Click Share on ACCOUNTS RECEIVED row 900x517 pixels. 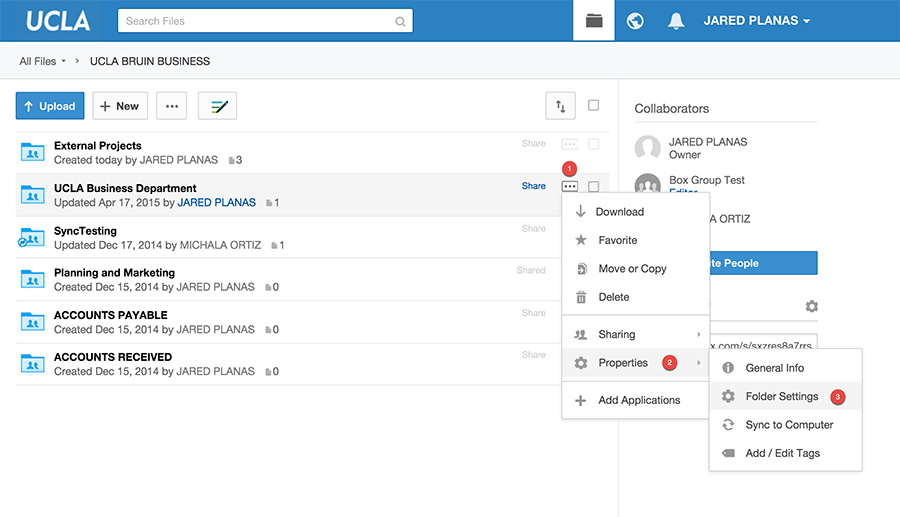[534, 355]
